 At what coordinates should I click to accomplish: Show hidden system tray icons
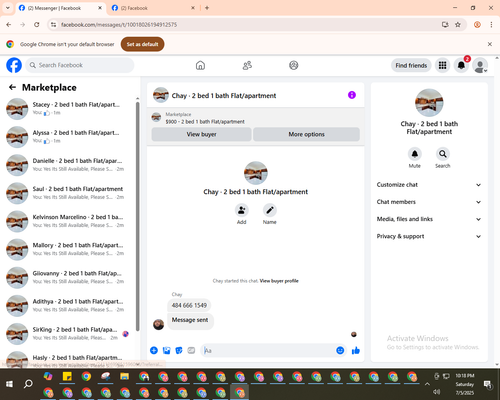[427, 384]
